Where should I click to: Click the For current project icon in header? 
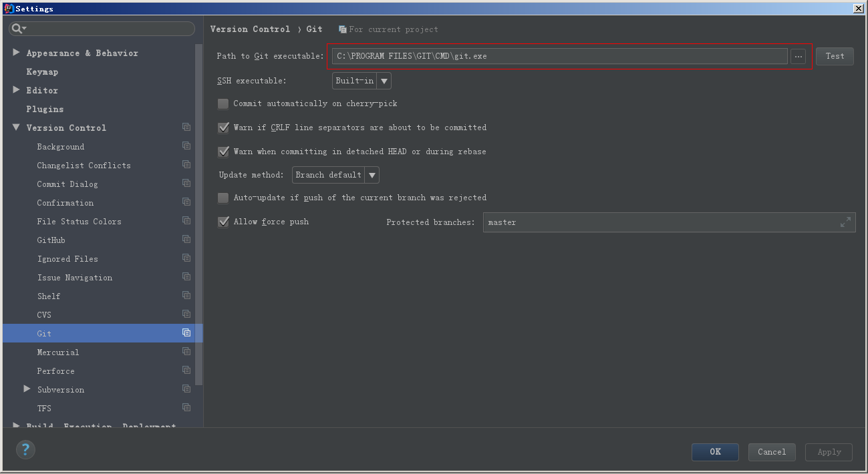(343, 29)
